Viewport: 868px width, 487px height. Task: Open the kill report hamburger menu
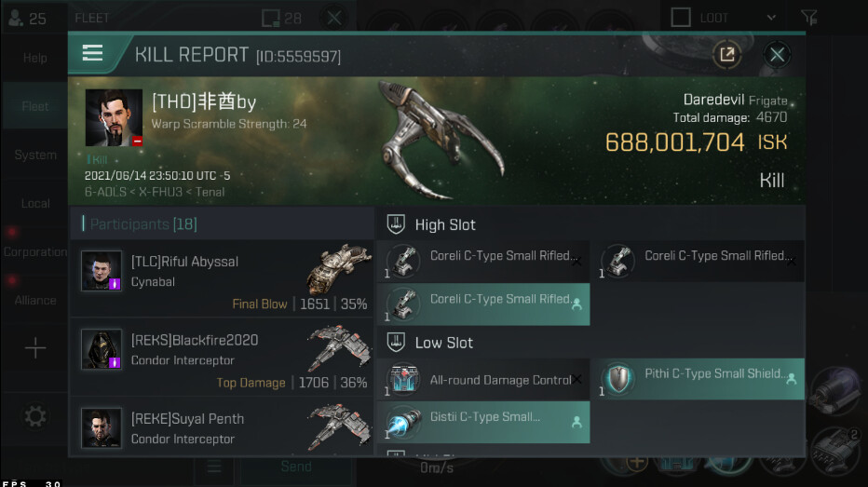[92, 53]
